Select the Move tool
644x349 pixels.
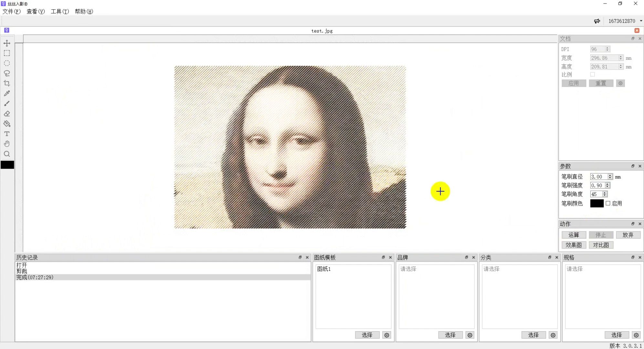[x=6, y=43]
